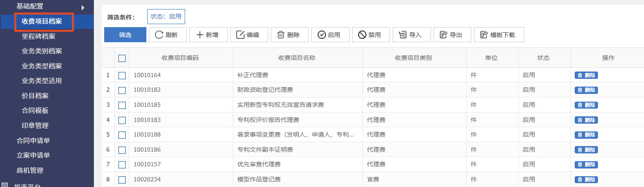This screenshot has height=187, width=644.
Task: Click the 单位 column header
Action: [492, 58]
